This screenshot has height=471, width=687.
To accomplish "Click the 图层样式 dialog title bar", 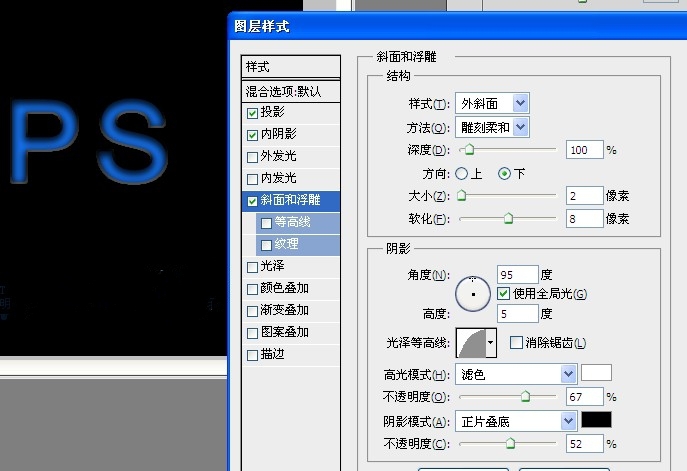I will pyautogui.click(x=457, y=26).
